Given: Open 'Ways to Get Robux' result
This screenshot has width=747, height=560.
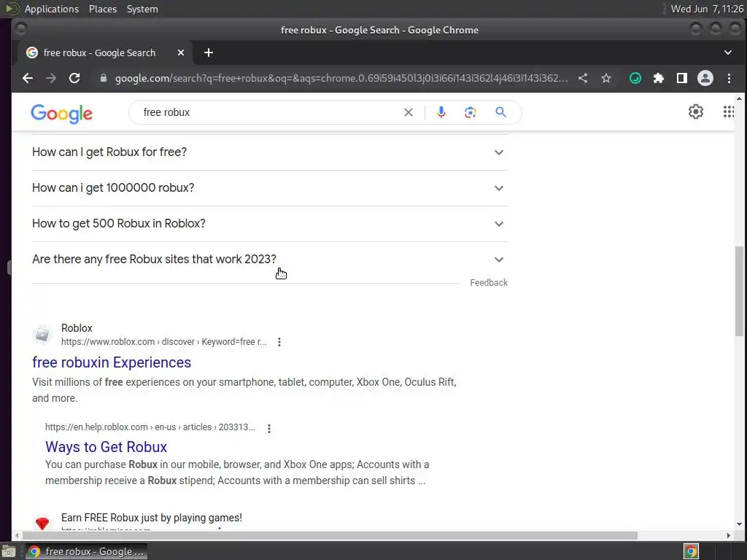Looking at the screenshot, I should (107, 447).
